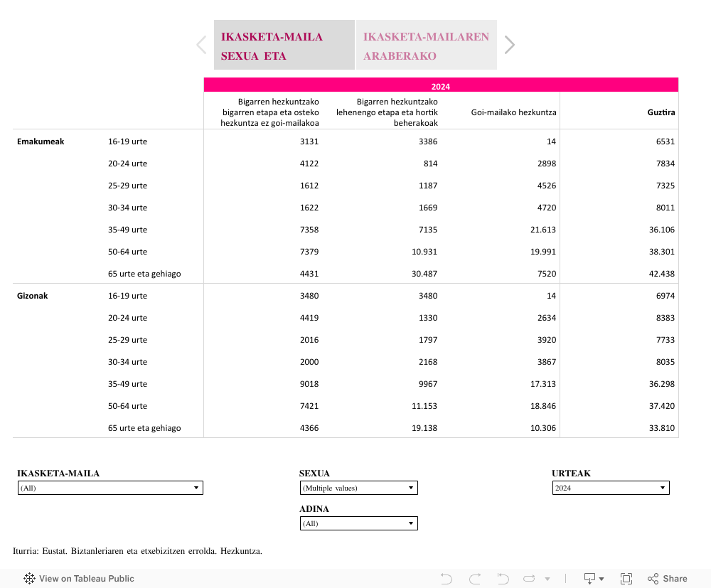Screen dimensions: 711x588
Task: Click the Share label text
Action: pyautogui.click(x=675, y=579)
